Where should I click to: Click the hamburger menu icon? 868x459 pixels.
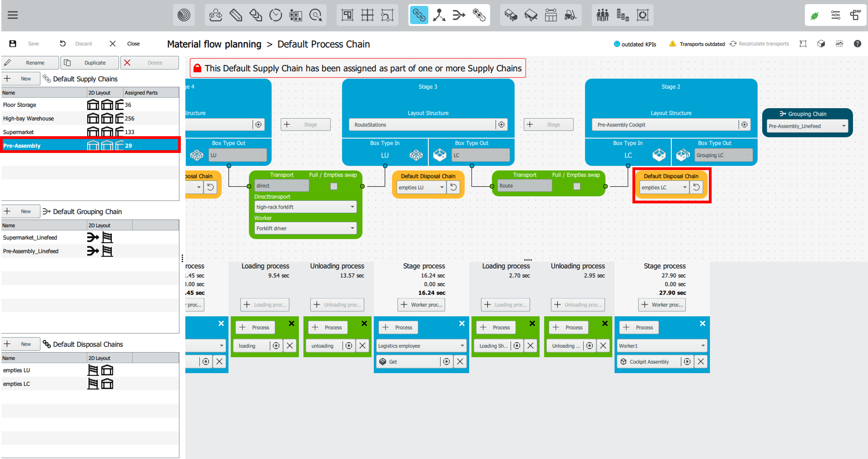pos(12,15)
